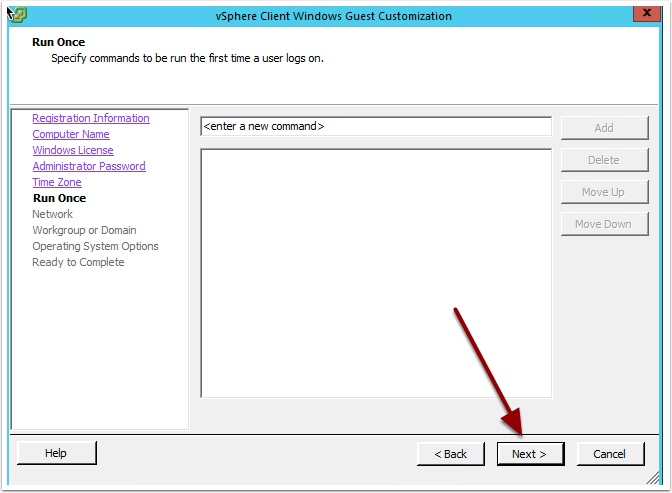
Task: Click the Ready to Complete label
Action: (78, 262)
